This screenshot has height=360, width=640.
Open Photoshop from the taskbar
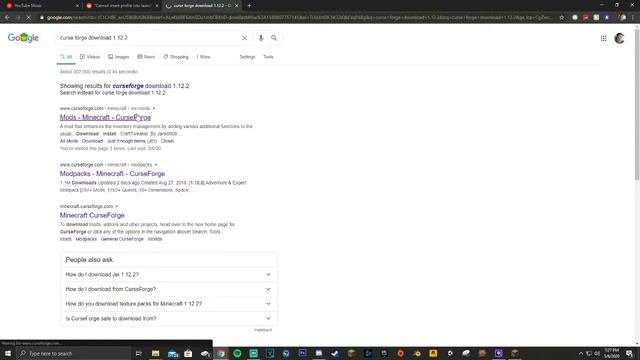(x=302, y=353)
